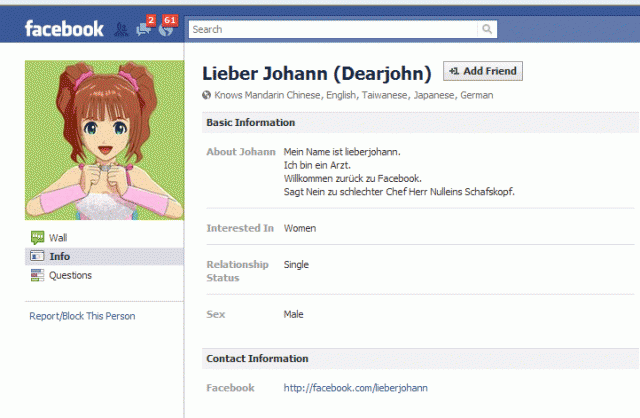
Task: Select the Info tab
Action: tap(104, 256)
